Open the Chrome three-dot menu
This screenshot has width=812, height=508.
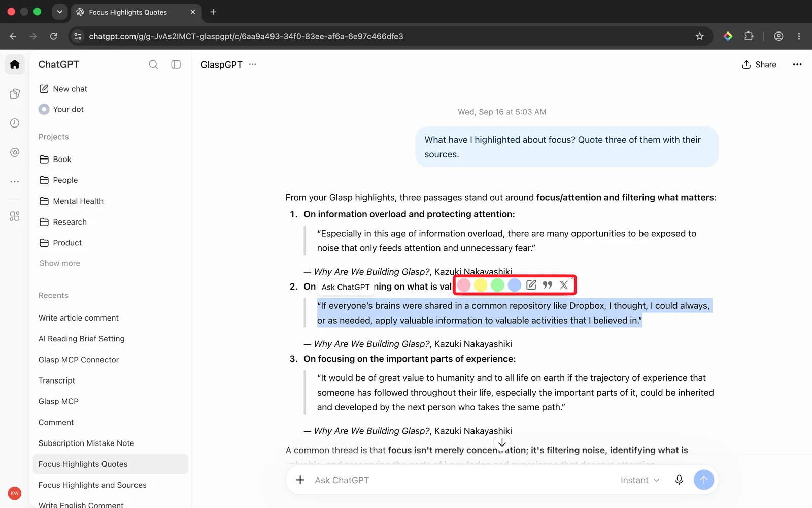click(799, 36)
